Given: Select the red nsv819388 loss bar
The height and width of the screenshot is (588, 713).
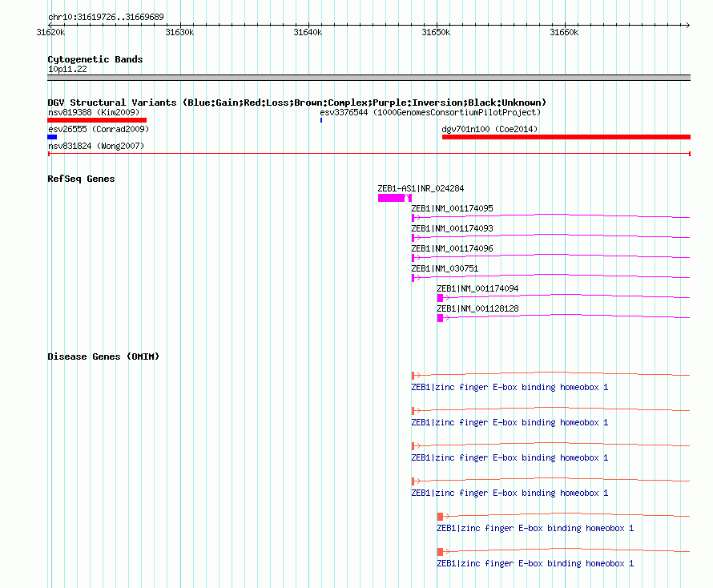Looking at the screenshot, I should click(x=97, y=120).
